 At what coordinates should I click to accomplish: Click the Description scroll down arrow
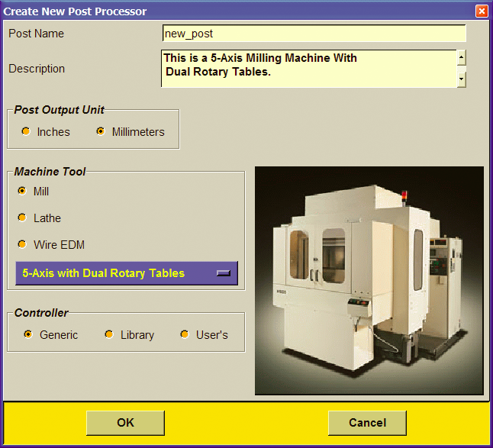click(x=461, y=79)
